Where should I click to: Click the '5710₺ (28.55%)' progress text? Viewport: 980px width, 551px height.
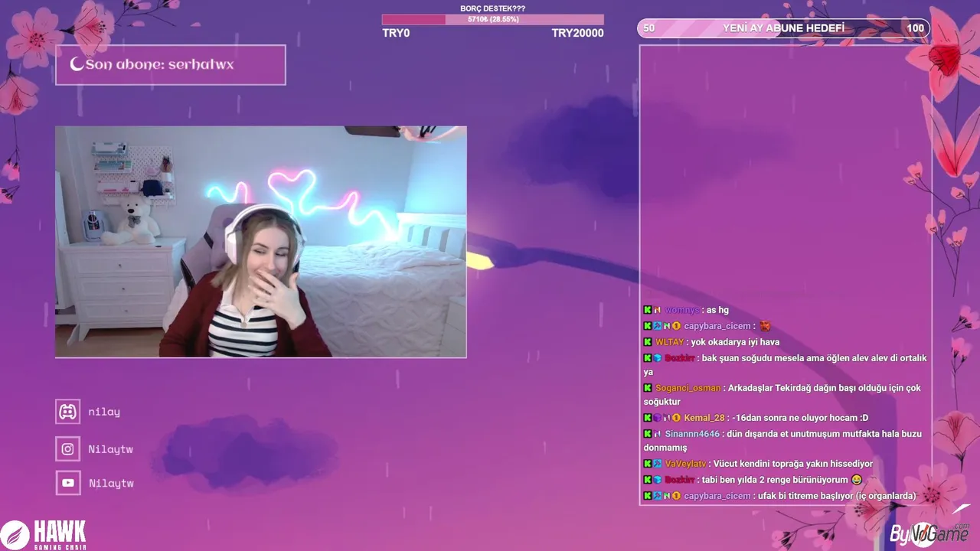[493, 20]
